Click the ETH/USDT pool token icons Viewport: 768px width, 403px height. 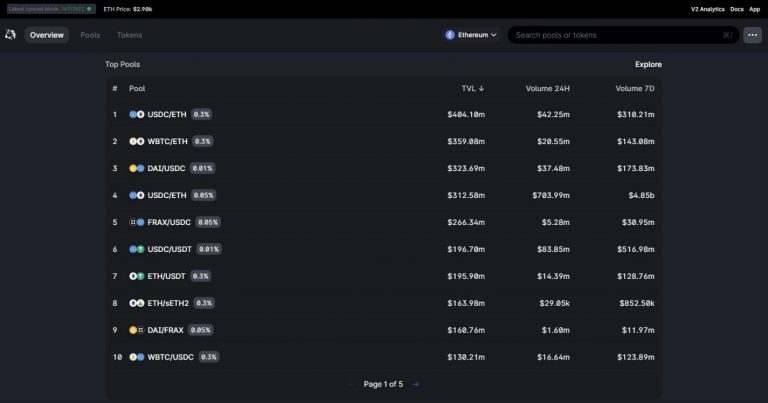pos(137,276)
